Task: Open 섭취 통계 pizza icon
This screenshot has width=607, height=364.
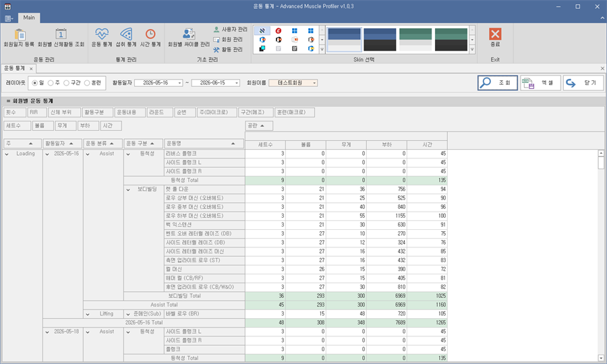Action: (x=126, y=38)
